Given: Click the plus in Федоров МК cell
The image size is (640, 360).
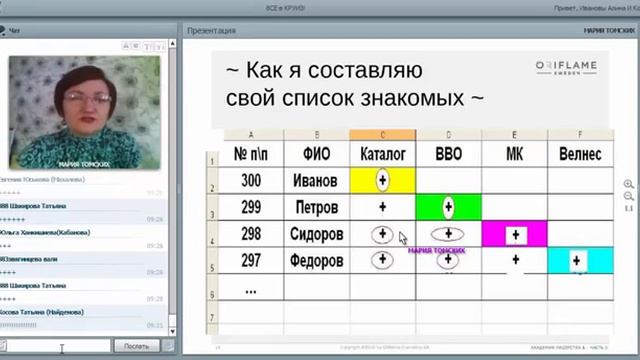Looking at the screenshot, I should (516, 259).
